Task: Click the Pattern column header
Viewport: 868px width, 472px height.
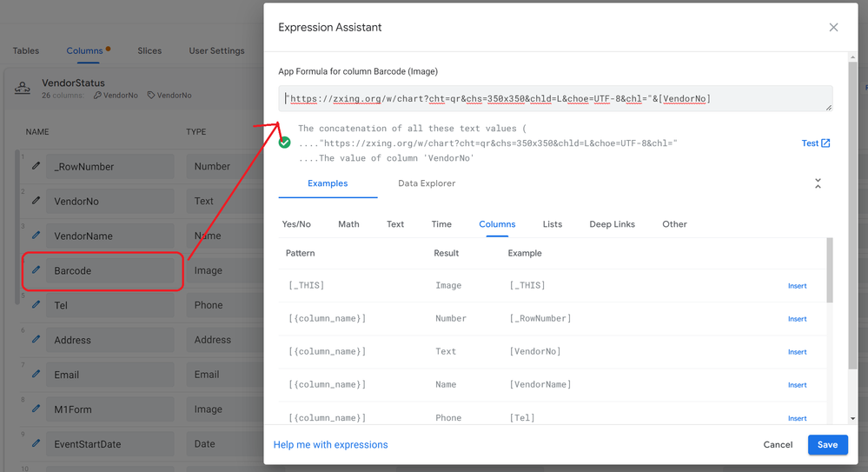Action: point(300,253)
